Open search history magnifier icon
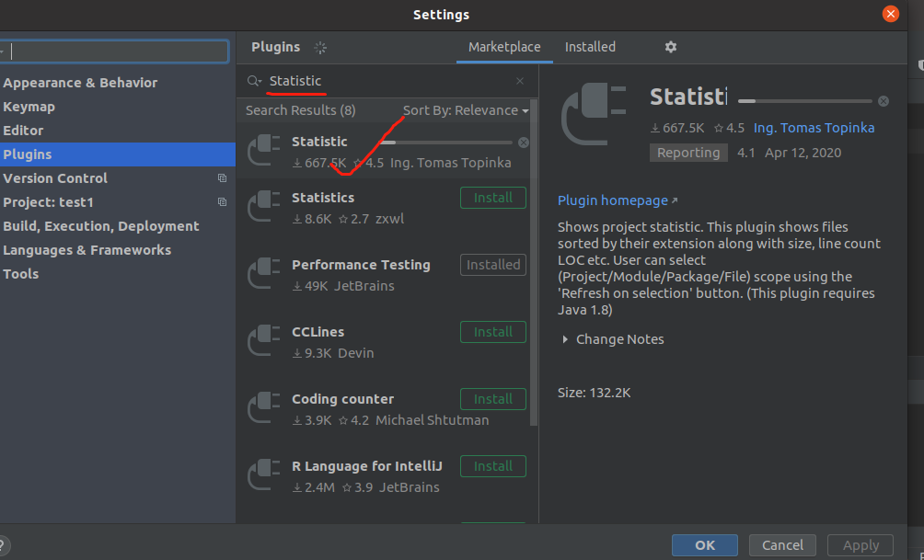 coord(254,81)
